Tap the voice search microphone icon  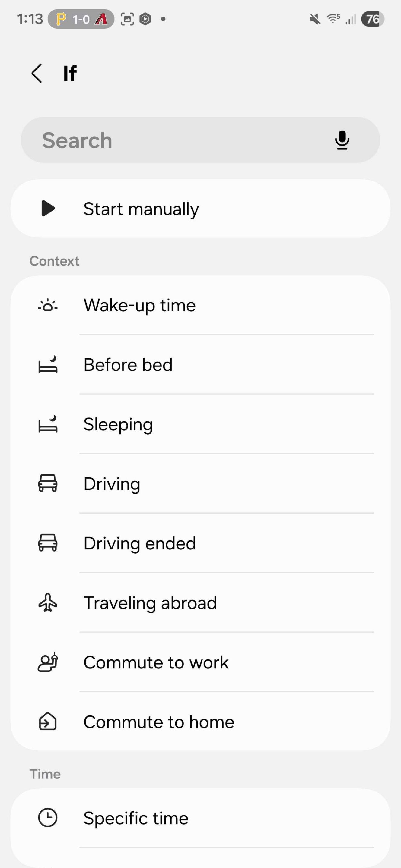[x=342, y=140]
